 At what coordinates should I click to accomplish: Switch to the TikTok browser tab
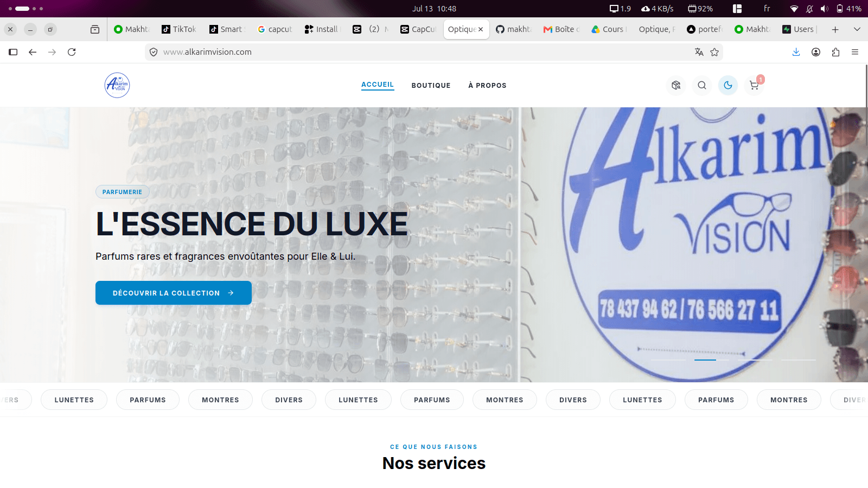coord(179,29)
